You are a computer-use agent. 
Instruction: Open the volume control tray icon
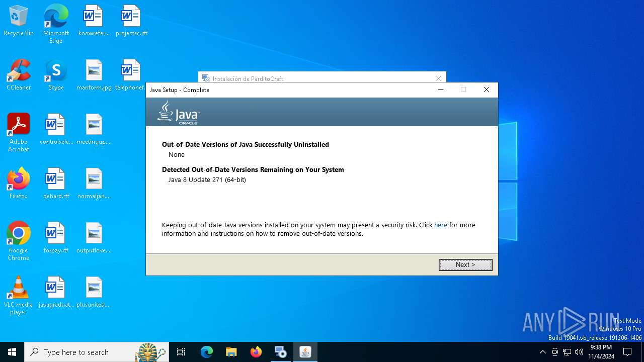[579, 352]
